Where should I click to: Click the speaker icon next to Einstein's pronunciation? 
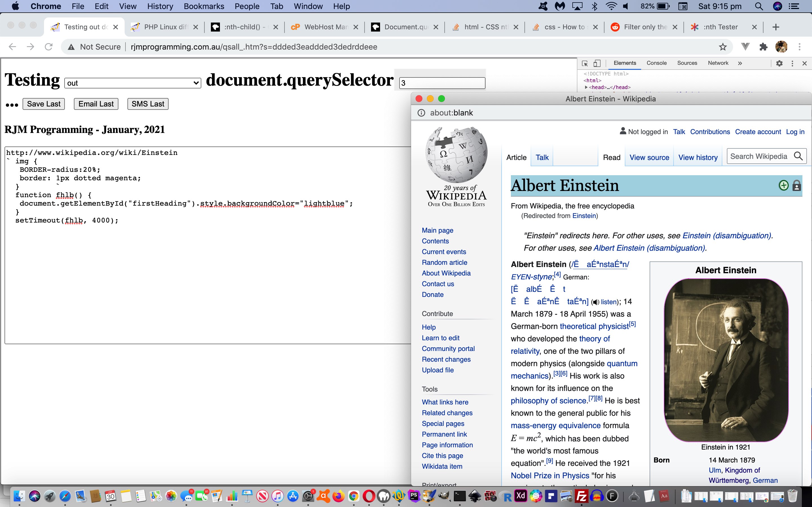pyautogui.click(x=595, y=302)
